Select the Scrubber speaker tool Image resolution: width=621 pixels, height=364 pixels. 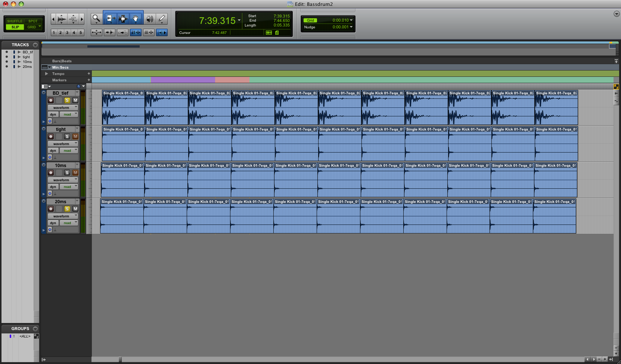coord(149,19)
